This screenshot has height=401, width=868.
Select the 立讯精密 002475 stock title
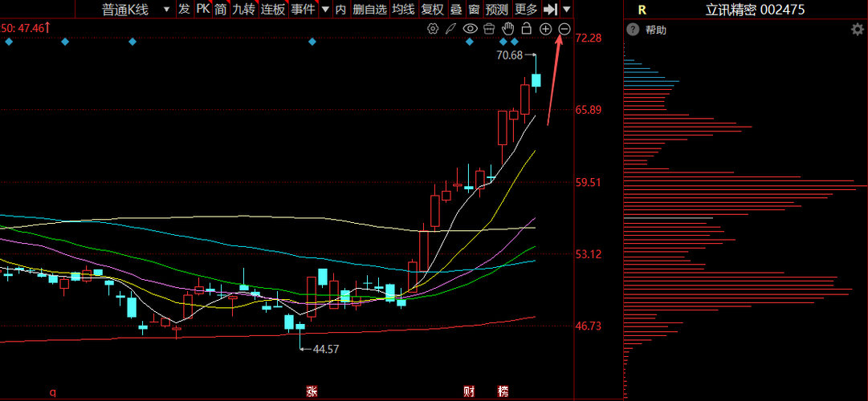755,10
